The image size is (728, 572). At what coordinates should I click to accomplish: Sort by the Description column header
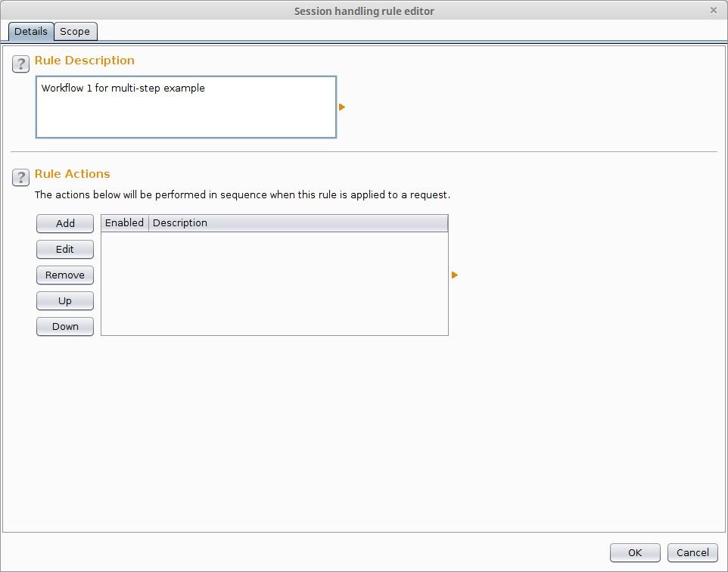tap(298, 223)
